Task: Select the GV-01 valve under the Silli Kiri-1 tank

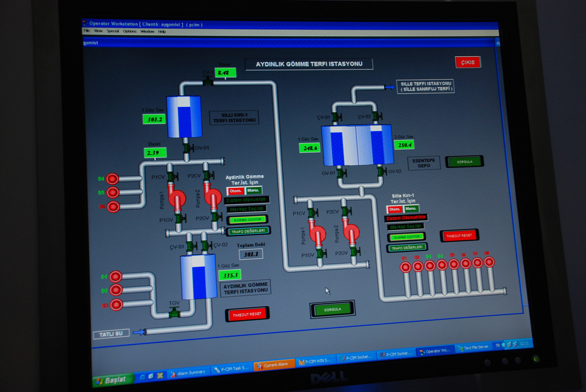Action: [x=188, y=148]
